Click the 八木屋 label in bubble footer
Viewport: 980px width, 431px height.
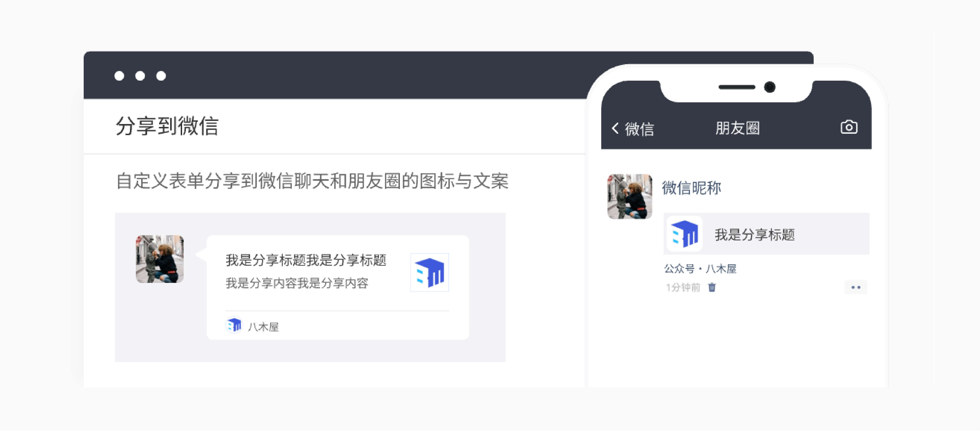pyautogui.click(x=263, y=327)
